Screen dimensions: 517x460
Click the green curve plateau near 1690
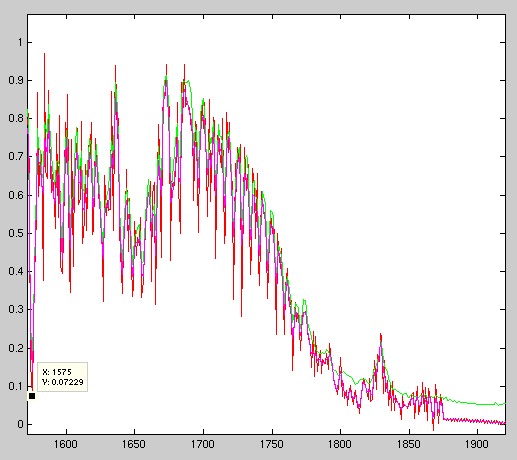(187, 81)
